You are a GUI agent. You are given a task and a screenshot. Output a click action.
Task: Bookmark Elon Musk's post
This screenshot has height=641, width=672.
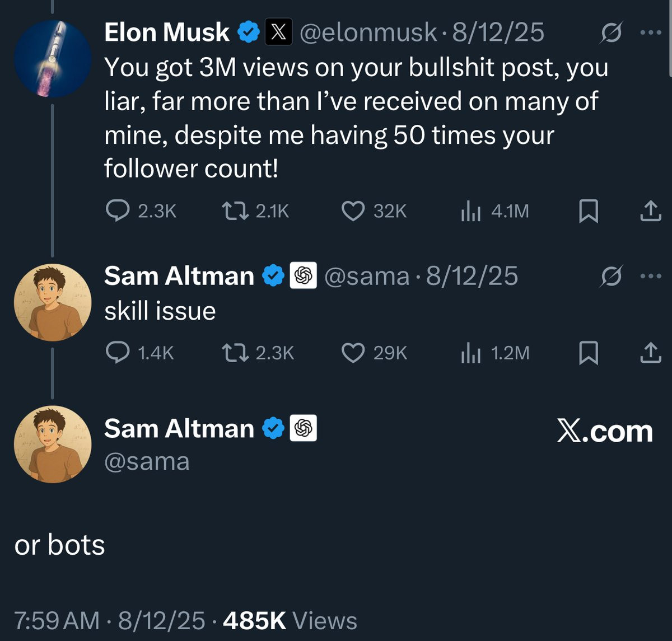(588, 212)
